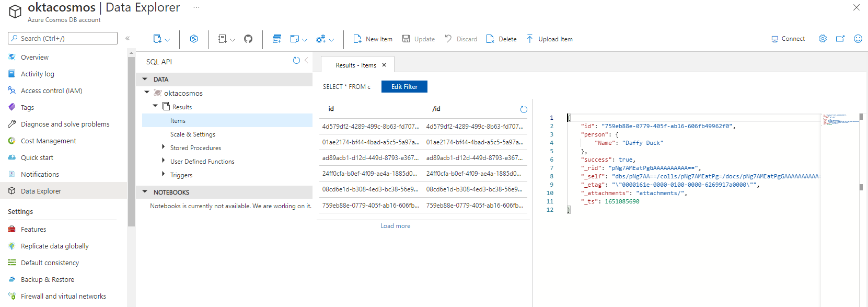Viewport: 868px width, 307px height.
Task: Click the settings gear icon at top right
Action: 823,39
